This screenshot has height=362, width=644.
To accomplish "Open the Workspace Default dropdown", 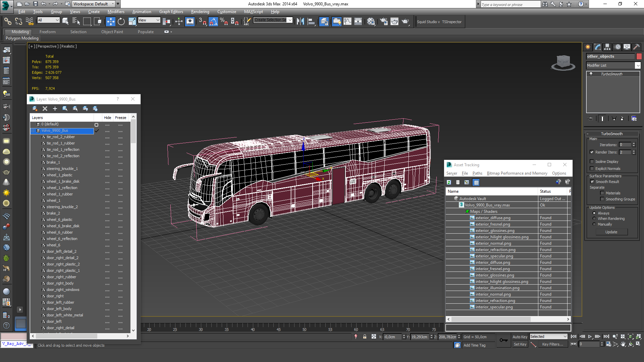I will 93,4.
